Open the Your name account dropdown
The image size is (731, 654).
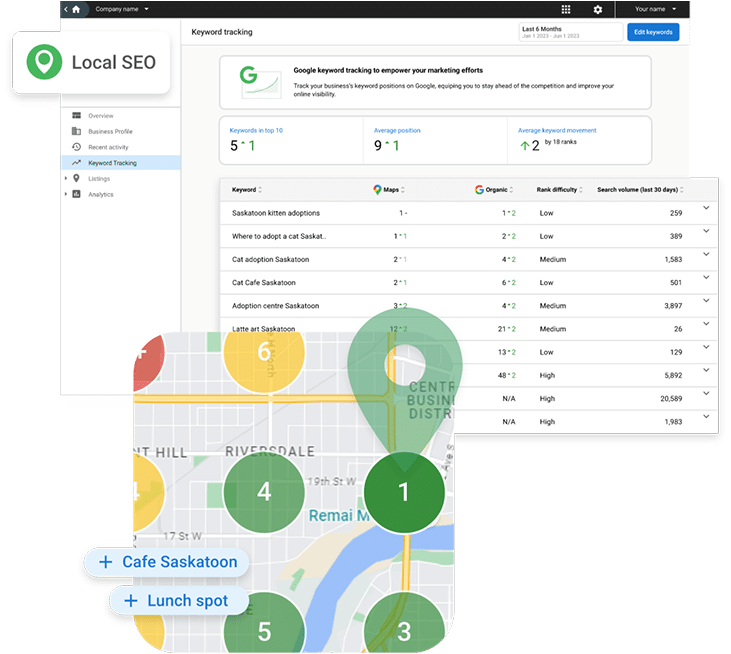pyautogui.click(x=657, y=9)
